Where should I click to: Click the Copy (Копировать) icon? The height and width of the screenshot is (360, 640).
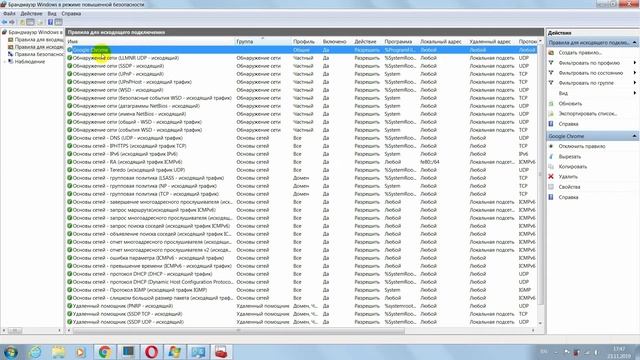point(551,167)
